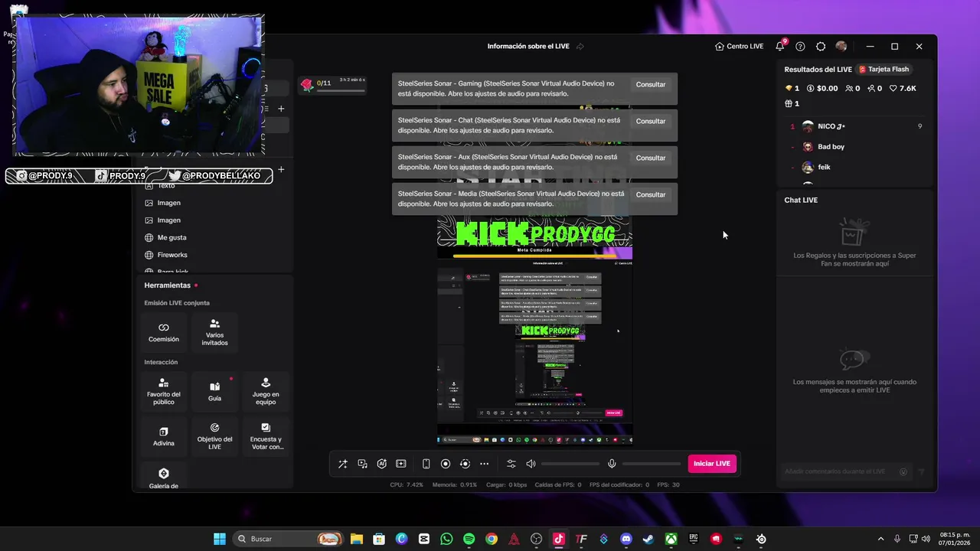Consult the SteelSeries Sonar Gaming warning
This screenshot has width=980, height=551.
651,84
